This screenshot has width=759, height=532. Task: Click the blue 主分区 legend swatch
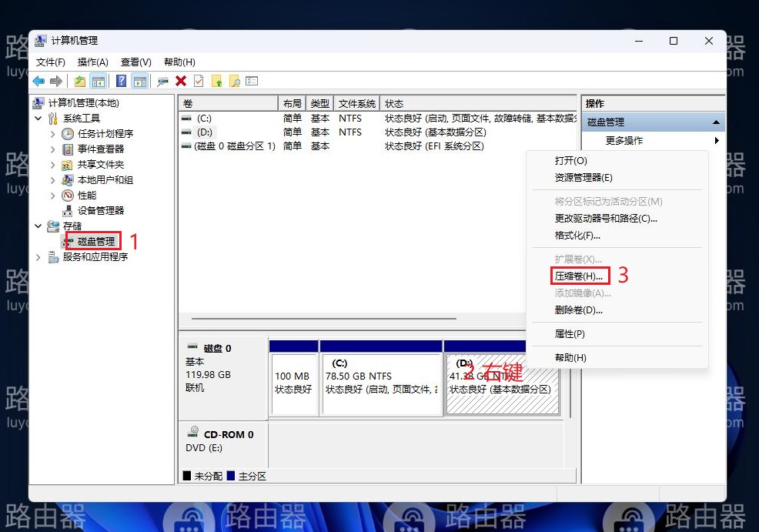[231, 476]
